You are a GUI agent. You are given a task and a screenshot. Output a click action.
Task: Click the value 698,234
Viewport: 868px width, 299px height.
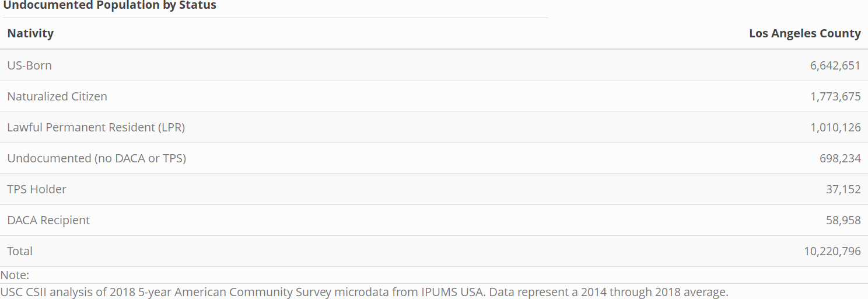(x=840, y=158)
